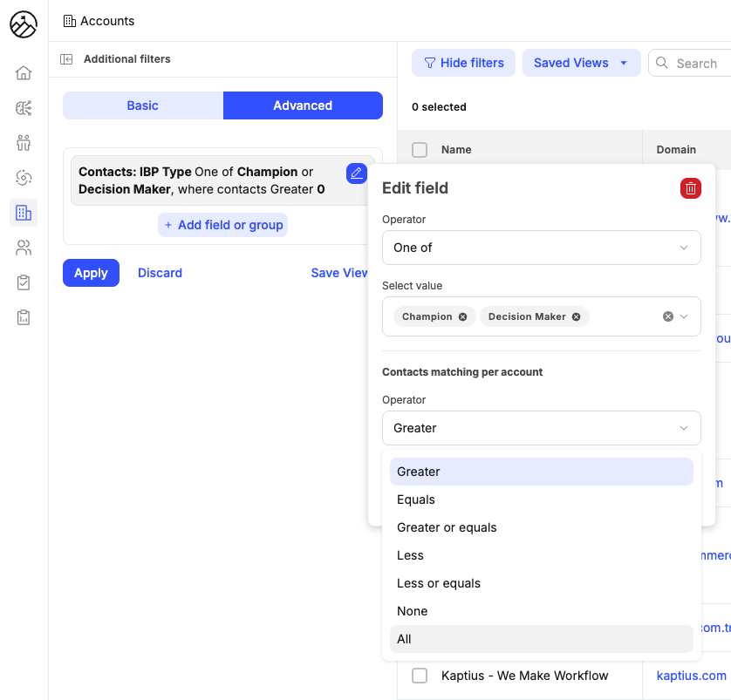Image resolution: width=731 pixels, height=700 pixels.
Task: Click the Apply button
Action: pyautogui.click(x=91, y=273)
